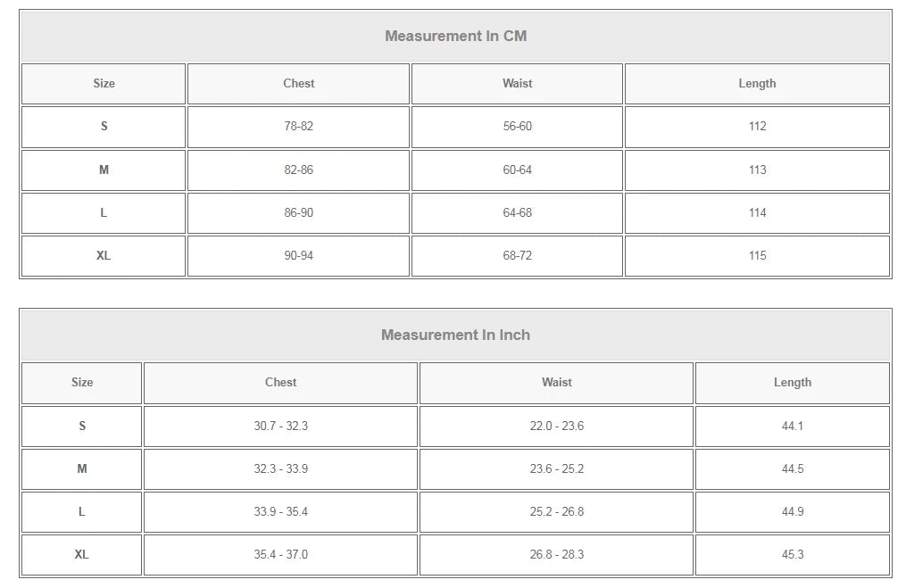This screenshot has width=906, height=588.
Task: Click the "Measurement In CM" table title
Action: [x=455, y=37]
